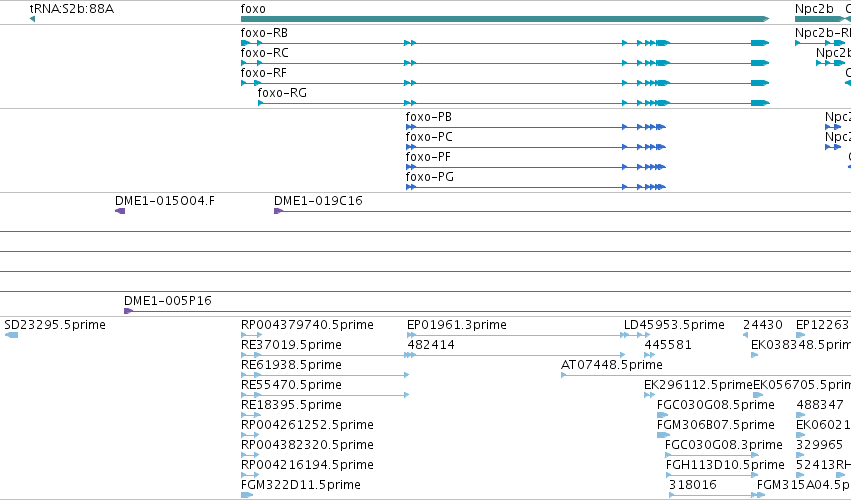Select the foxo-PB protein label
The width and height of the screenshot is (851, 500).
click(x=428, y=117)
